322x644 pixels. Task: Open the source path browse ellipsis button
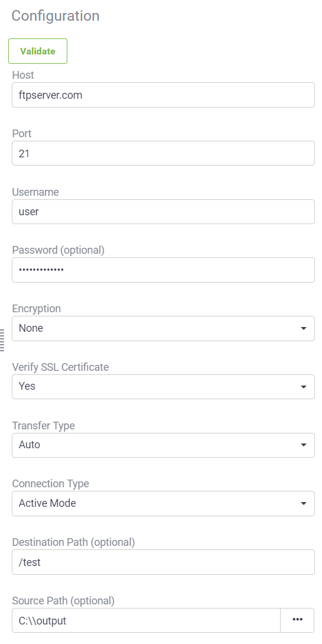(297, 620)
